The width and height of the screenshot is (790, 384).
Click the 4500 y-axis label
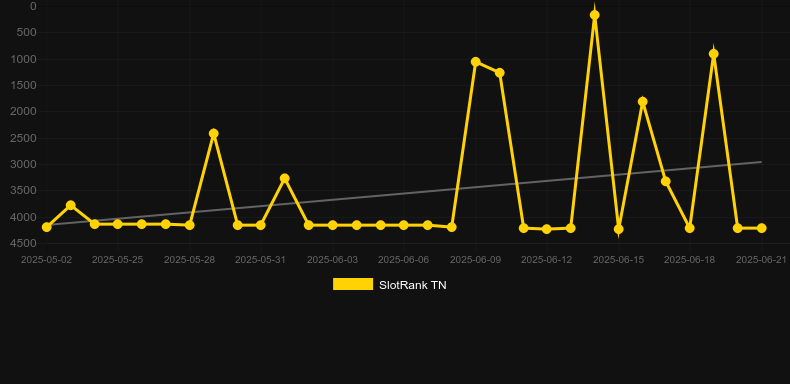coord(24,243)
